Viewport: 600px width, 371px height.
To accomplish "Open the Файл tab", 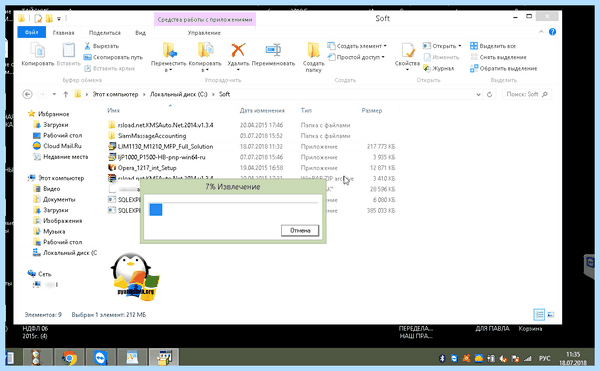I will pyautogui.click(x=32, y=32).
